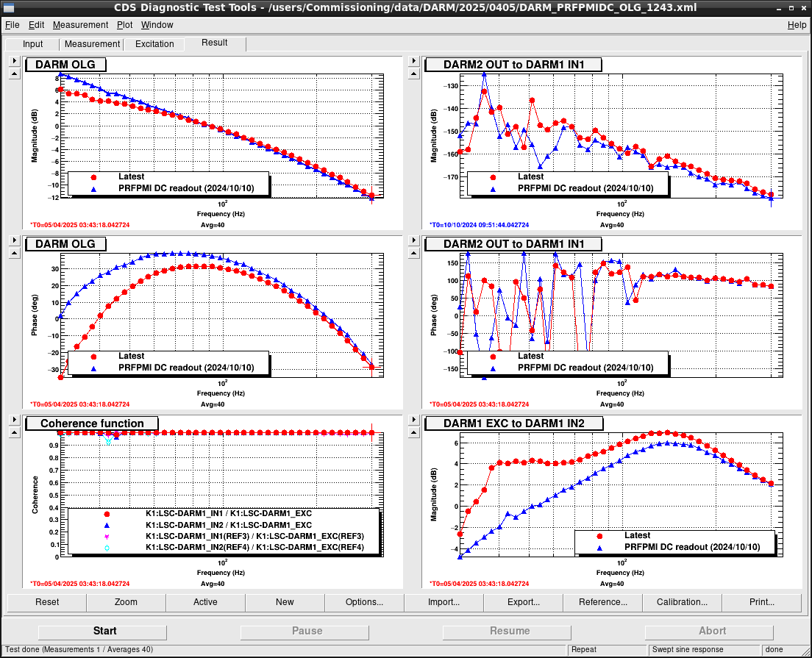Open the window menu icon in title bar
812x658 pixels.
pos(8,8)
